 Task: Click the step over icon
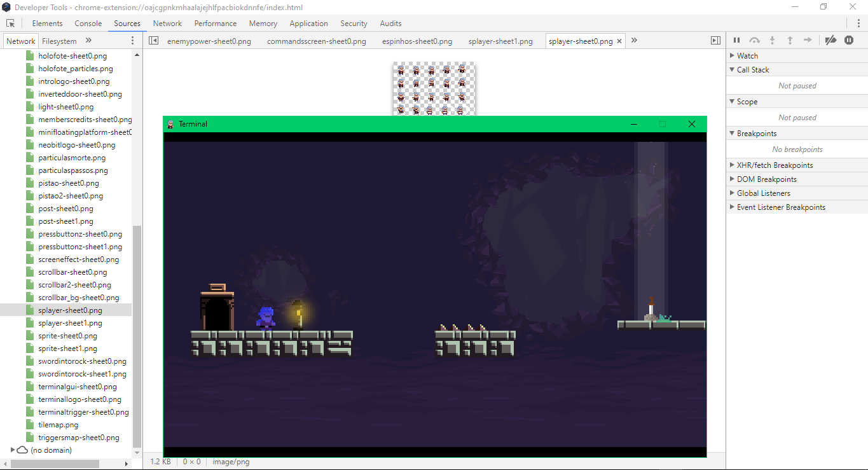coord(754,41)
